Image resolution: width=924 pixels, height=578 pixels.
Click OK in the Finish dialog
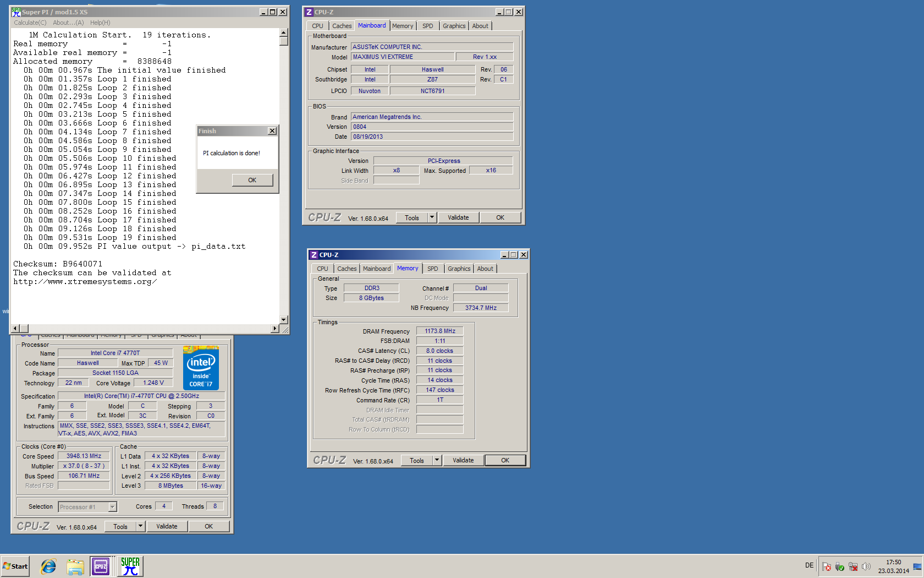point(252,180)
